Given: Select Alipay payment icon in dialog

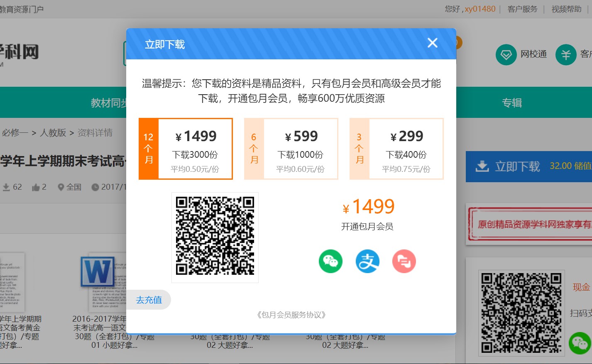Looking at the screenshot, I should pos(367,261).
